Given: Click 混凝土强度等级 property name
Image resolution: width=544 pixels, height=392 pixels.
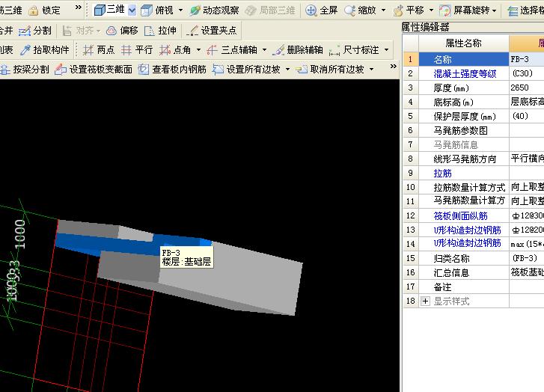Looking at the screenshot, I should 465,73.
